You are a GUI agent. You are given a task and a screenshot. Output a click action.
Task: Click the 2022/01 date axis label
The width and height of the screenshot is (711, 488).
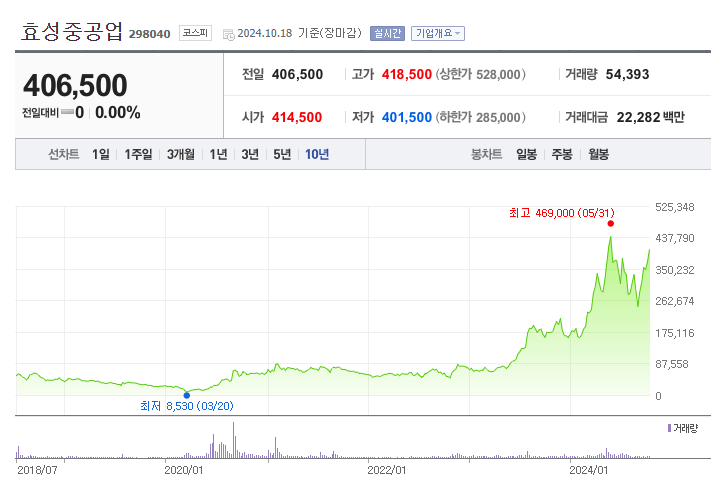[386, 470]
